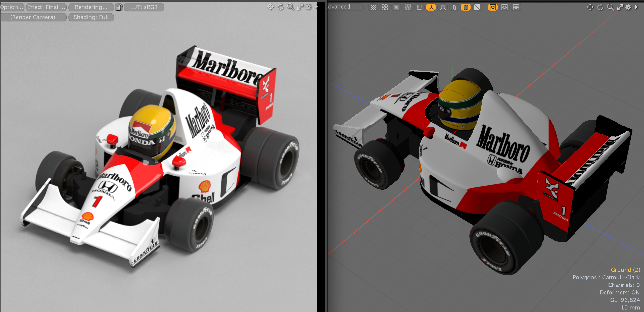Open the Advanced viewport style dropdown
Viewport: 644px width, 312px height.
[x=346, y=7]
